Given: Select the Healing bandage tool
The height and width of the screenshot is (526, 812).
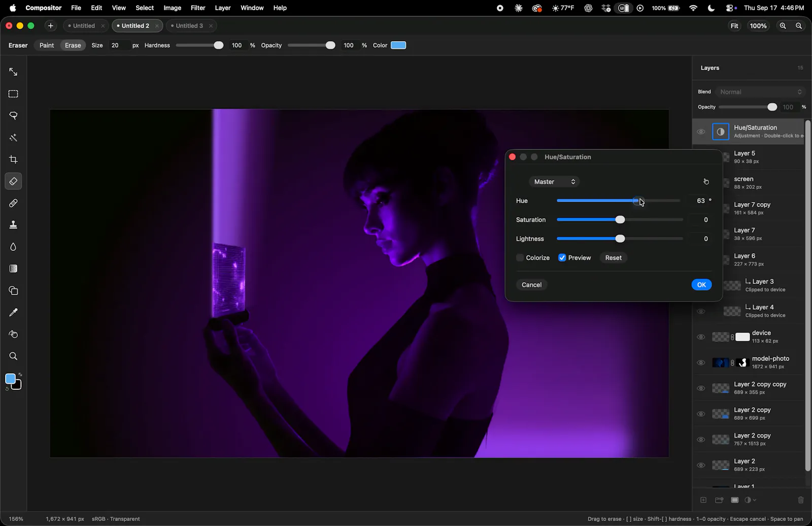Looking at the screenshot, I should tap(13, 203).
